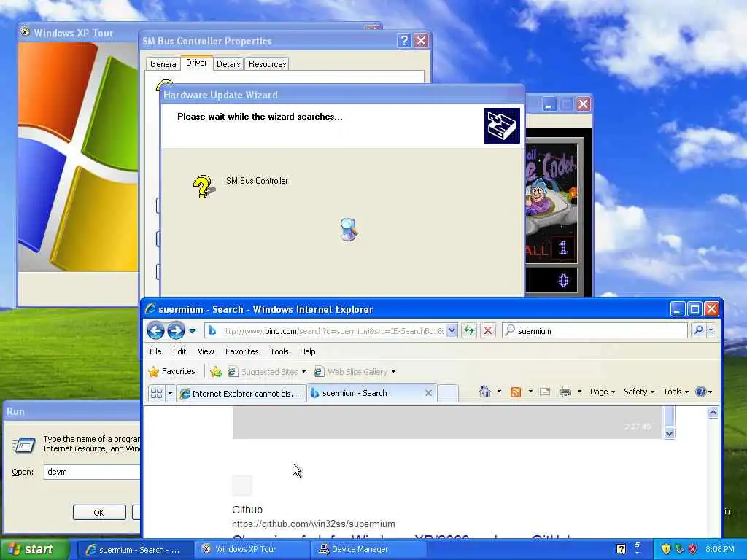Click the IE Forward navigation arrow

pos(176,330)
